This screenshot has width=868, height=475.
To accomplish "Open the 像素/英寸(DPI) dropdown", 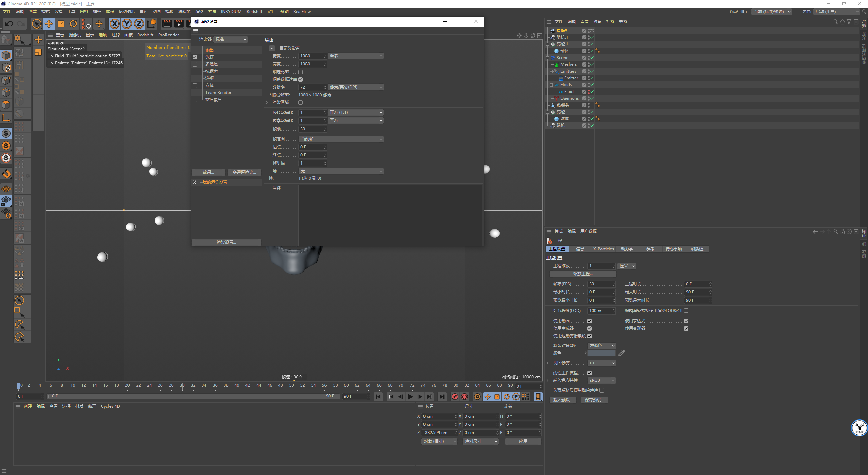I will pyautogui.click(x=356, y=87).
